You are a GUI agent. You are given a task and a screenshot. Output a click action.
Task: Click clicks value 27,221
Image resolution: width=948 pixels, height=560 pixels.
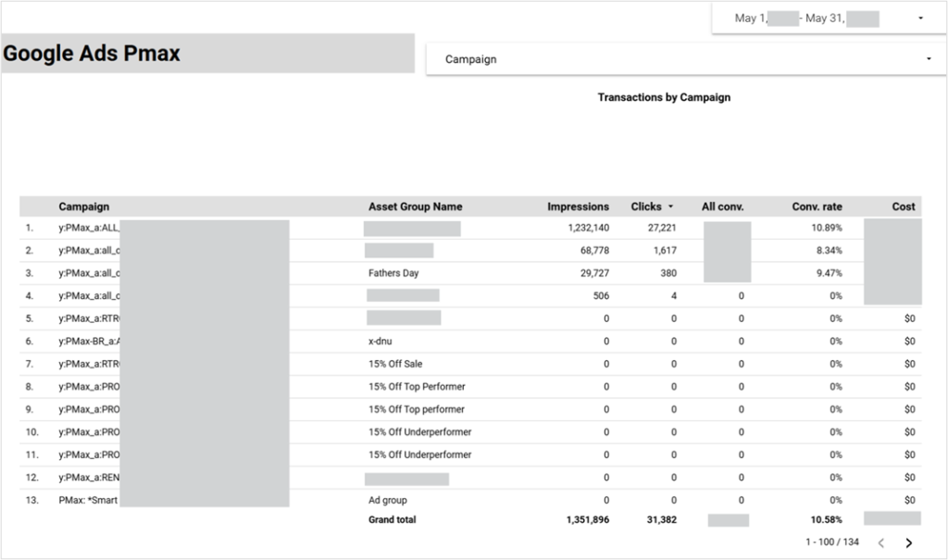click(x=662, y=228)
